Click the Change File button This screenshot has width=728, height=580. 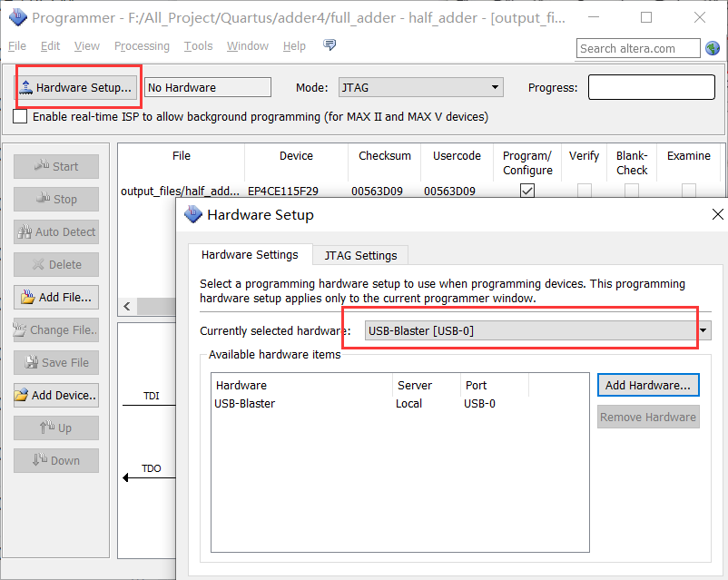click(56, 329)
